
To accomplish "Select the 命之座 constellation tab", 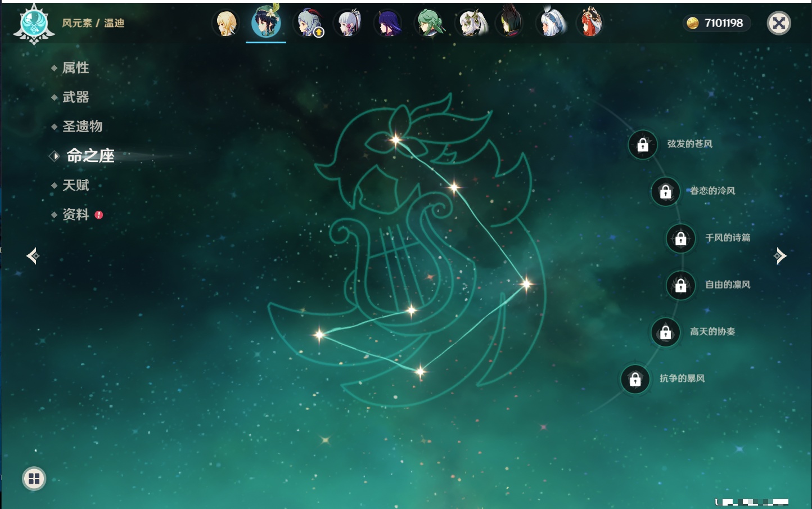I will click(x=90, y=156).
